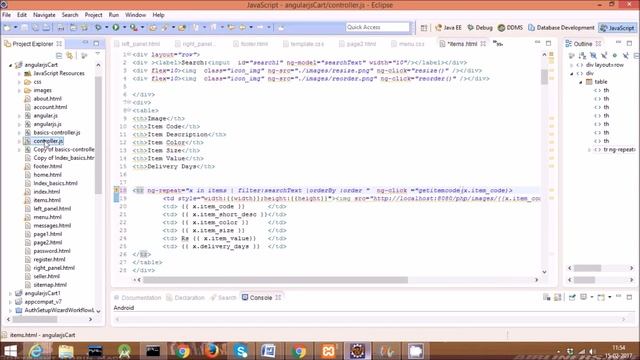Select items.html in Project Explorer
640x360 pixels.
(x=47, y=200)
